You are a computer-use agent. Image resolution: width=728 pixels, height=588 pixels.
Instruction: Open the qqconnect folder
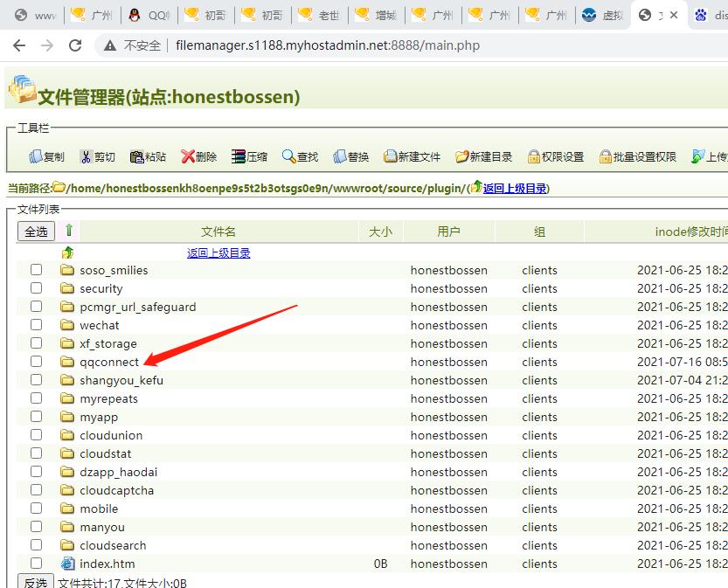click(x=109, y=362)
